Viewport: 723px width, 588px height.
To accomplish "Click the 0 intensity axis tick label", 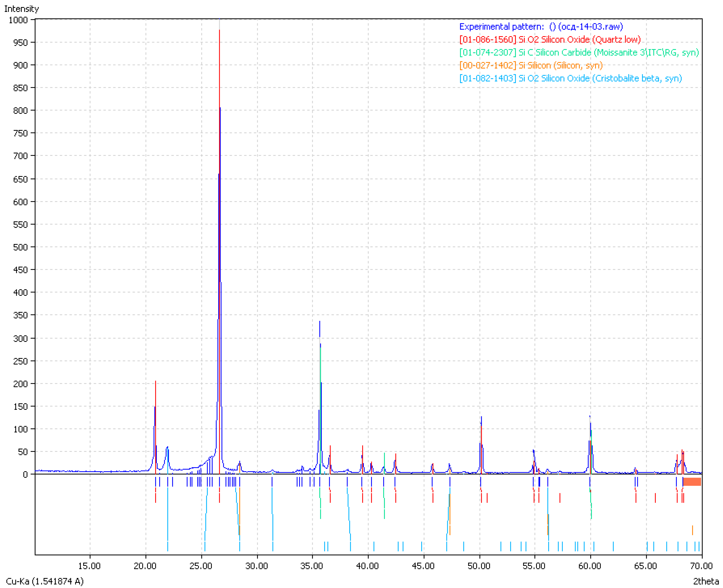I will click(25, 475).
